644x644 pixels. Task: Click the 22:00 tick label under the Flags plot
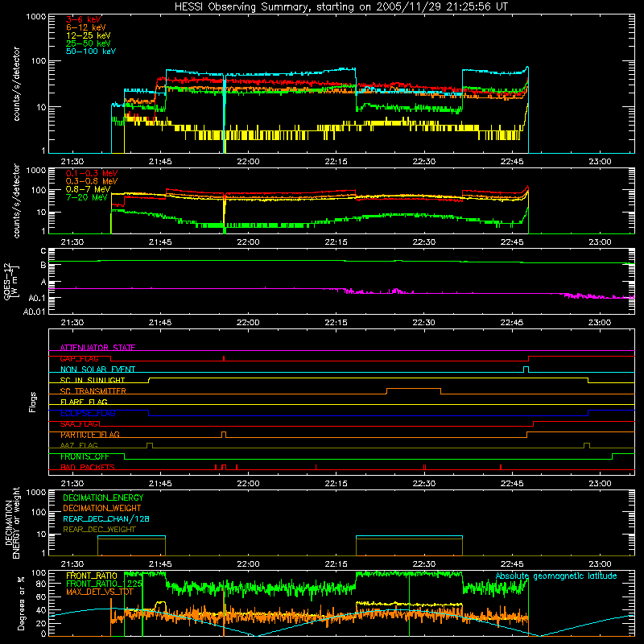248,484
